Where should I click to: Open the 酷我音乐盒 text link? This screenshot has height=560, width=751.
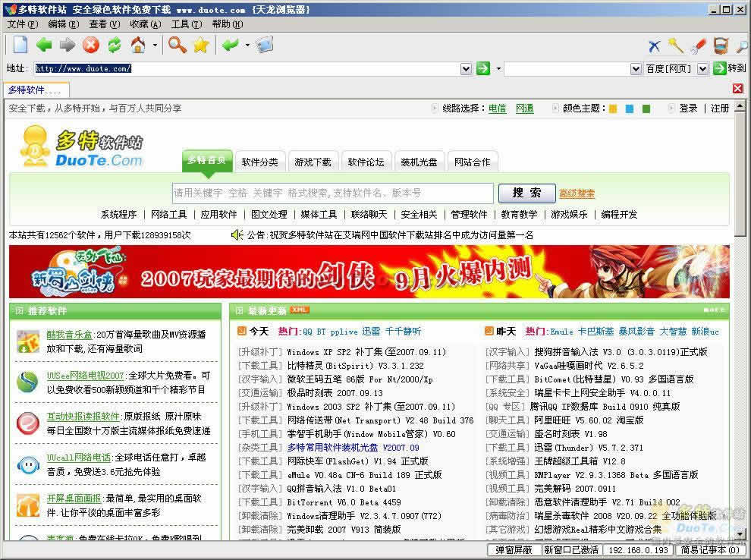coord(70,335)
